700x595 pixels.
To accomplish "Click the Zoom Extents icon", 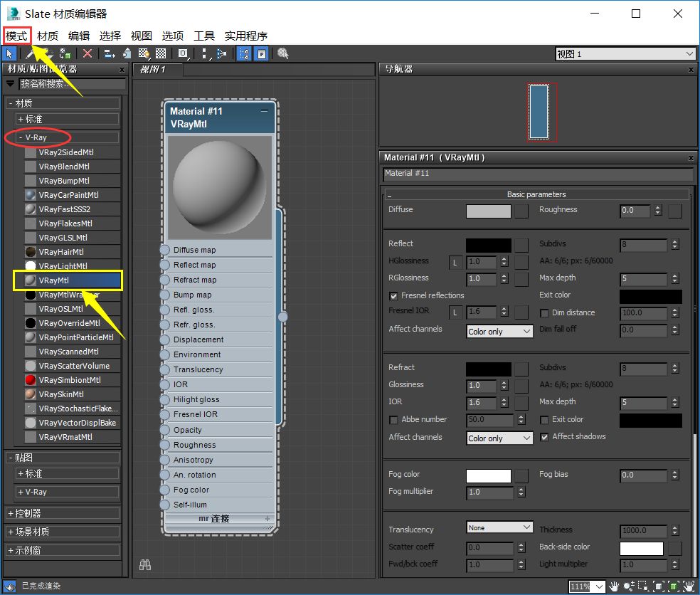I will (659, 586).
